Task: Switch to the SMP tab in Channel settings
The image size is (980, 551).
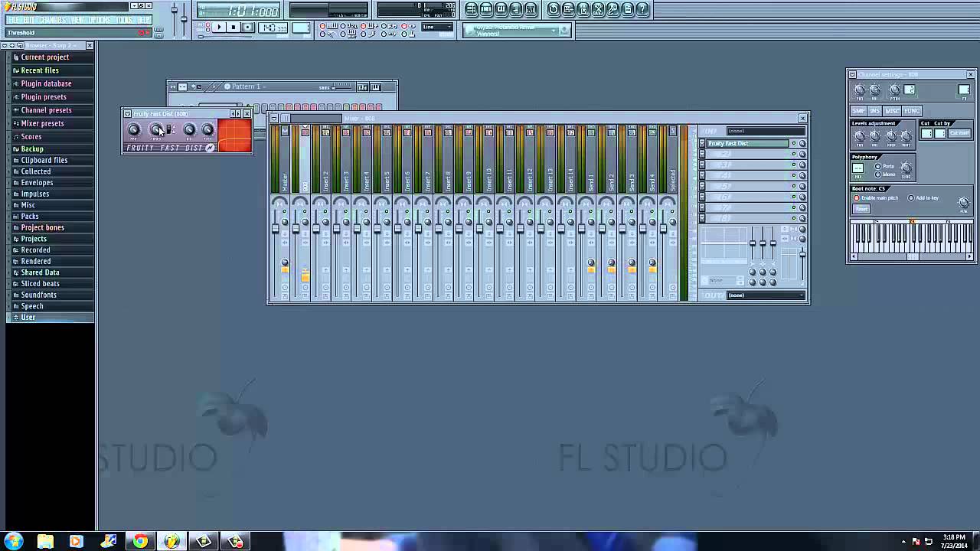Action: (858, 111)
